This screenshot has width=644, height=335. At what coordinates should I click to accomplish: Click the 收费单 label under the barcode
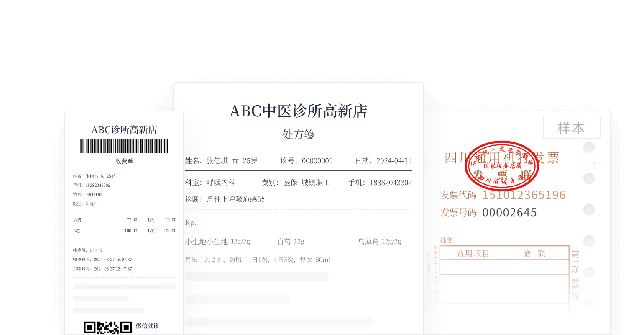point(124,161)
